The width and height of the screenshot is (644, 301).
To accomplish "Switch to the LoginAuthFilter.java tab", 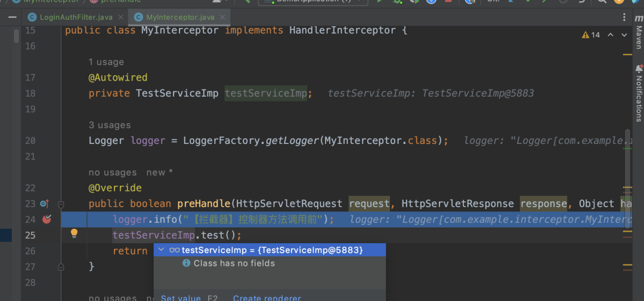I will point(75,17).
